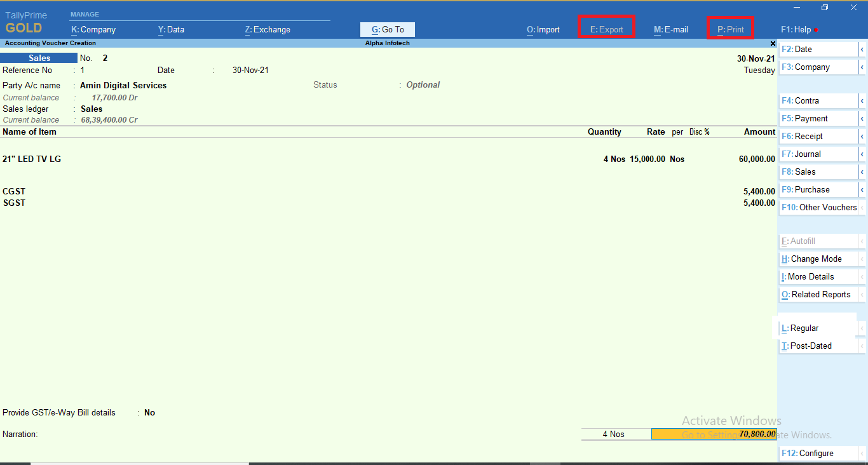This screenshot has width=868, height=465.
Task: Open F4: Contra voucher
Action: click(x=802, y=100)
